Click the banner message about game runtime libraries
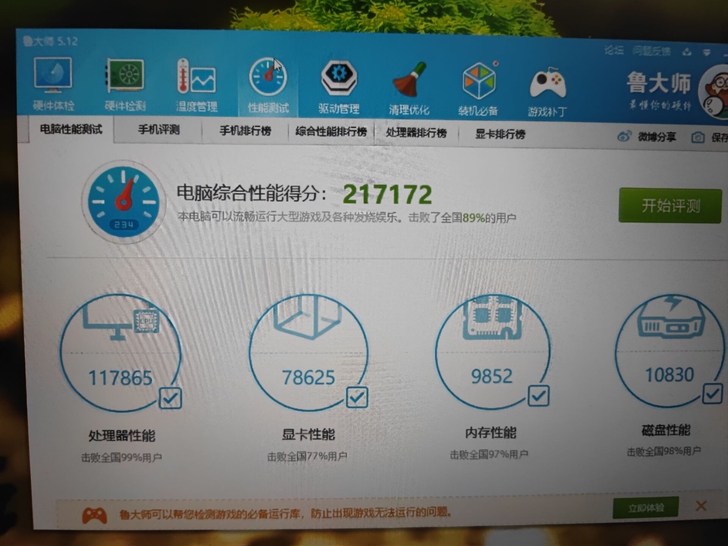Viewport: 728px width, 546px height. click(285, 513)
